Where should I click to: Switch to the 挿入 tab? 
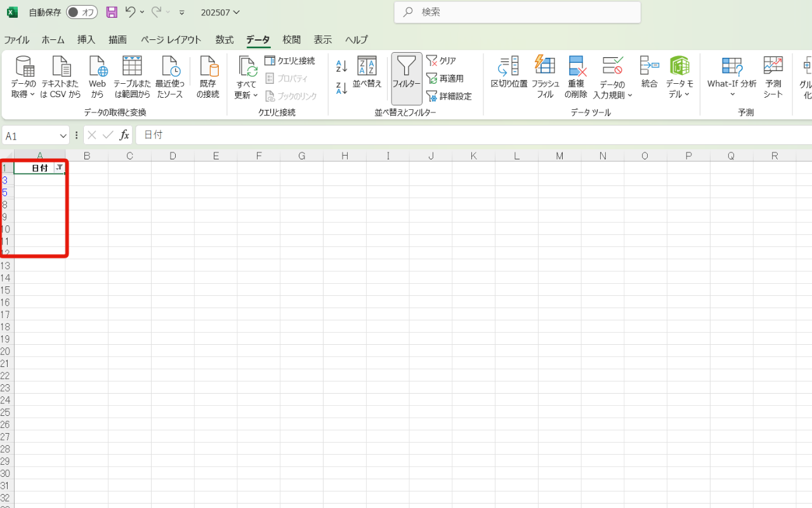(86, 39)
